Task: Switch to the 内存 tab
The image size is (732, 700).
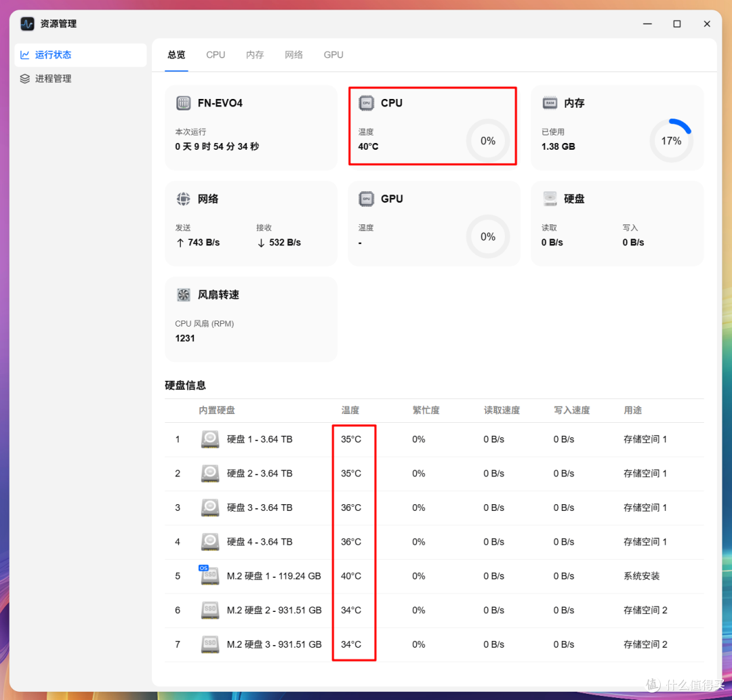Action: [x=255, y=55]
